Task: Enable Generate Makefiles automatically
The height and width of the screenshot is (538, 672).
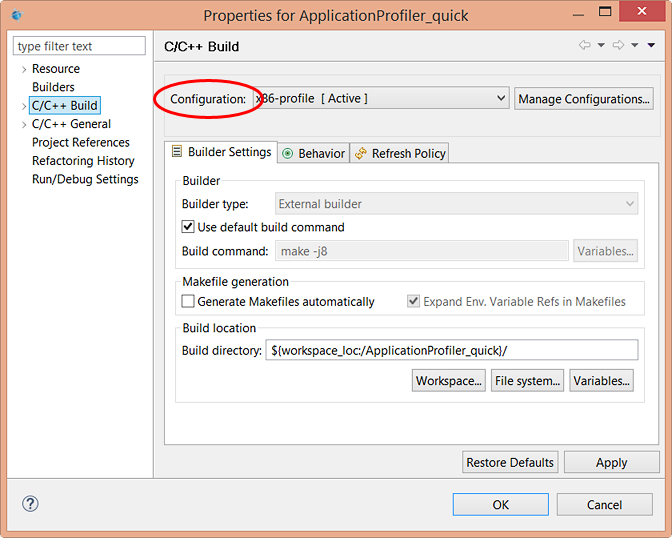Action: tap(188, 301)
